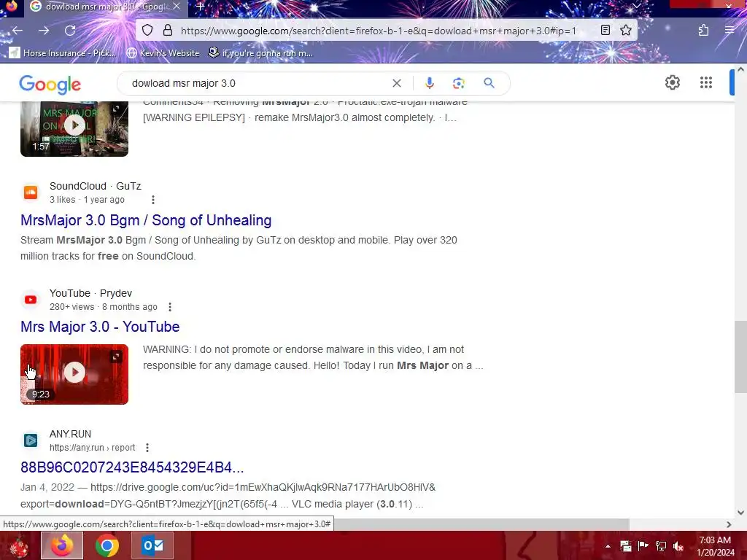Start voice search with microphone

429,83
